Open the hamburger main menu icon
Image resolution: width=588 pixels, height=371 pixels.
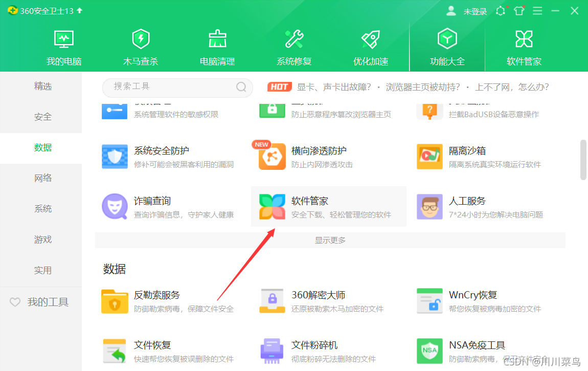pos(537,11)
